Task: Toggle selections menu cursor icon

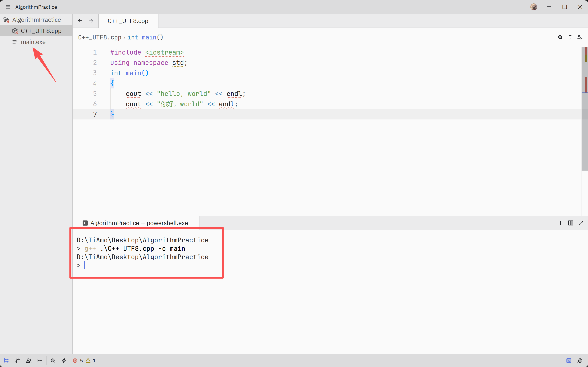Action: click(570, 37)
